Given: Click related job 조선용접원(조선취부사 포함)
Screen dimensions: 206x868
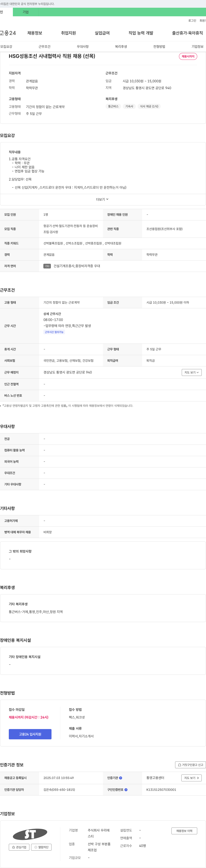Looking at the screenshot, I should pos(165,229).
